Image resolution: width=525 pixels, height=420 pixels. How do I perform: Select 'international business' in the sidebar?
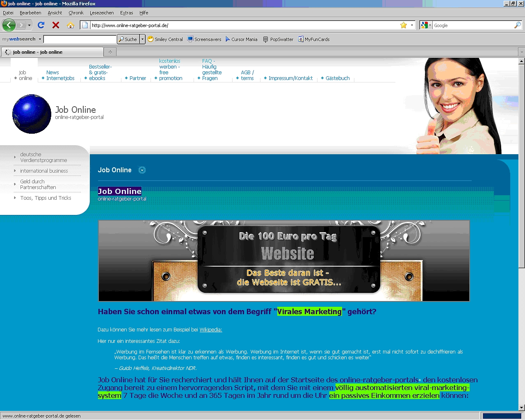44,171
